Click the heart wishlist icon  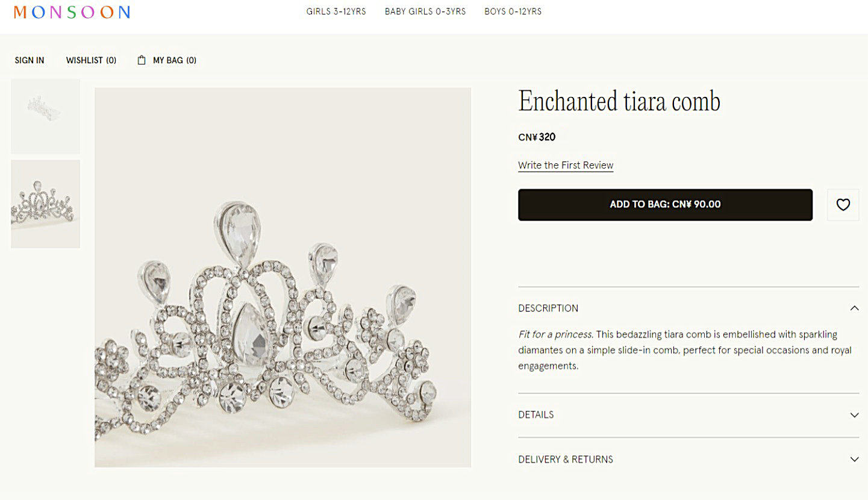point(843,205)
